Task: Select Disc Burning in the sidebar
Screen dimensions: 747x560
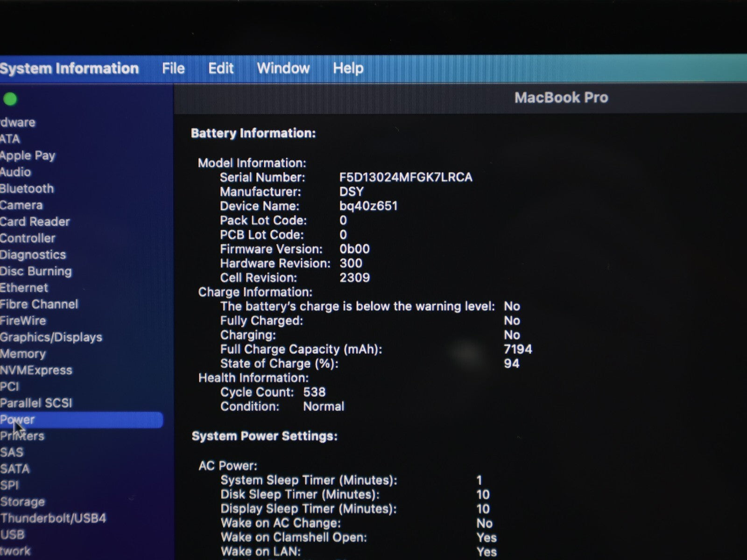Action: point(36,271)
